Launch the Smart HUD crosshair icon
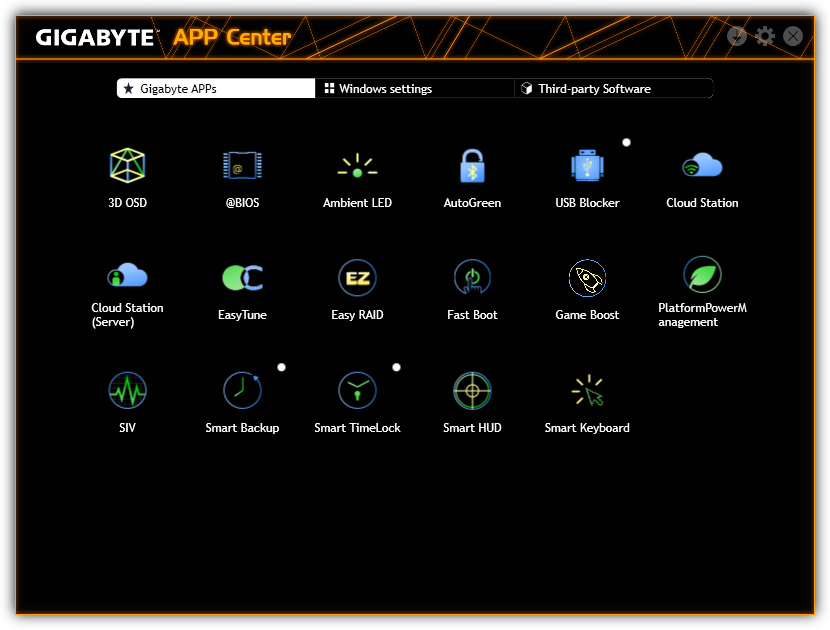 (x=472, y=391)
